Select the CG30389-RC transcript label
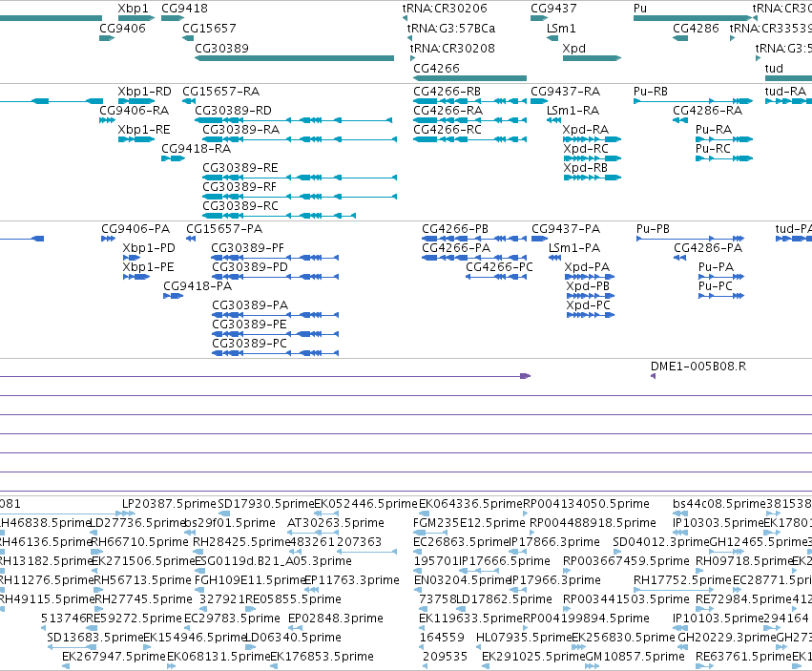 pos(240,206)
